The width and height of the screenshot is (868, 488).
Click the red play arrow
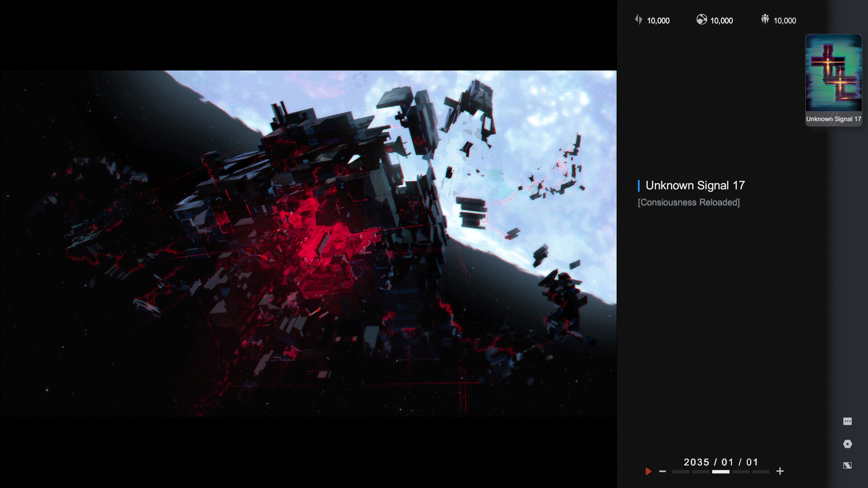coord(648,471)
